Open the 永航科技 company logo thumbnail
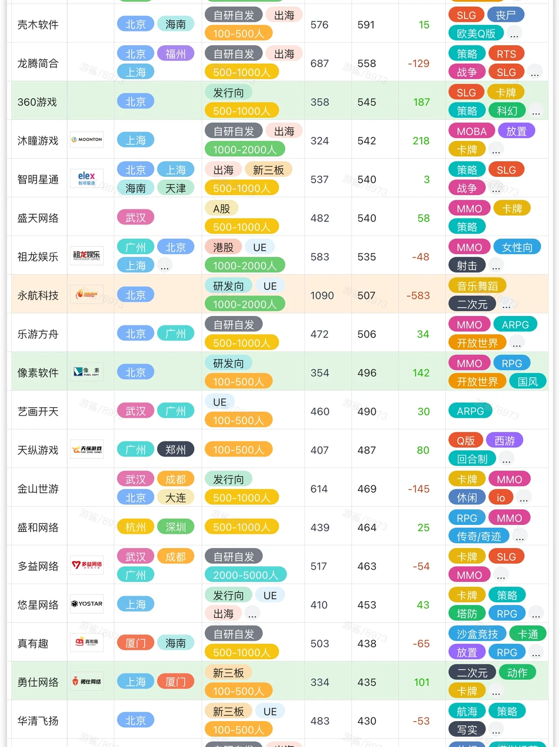 (x=87, y=295)
